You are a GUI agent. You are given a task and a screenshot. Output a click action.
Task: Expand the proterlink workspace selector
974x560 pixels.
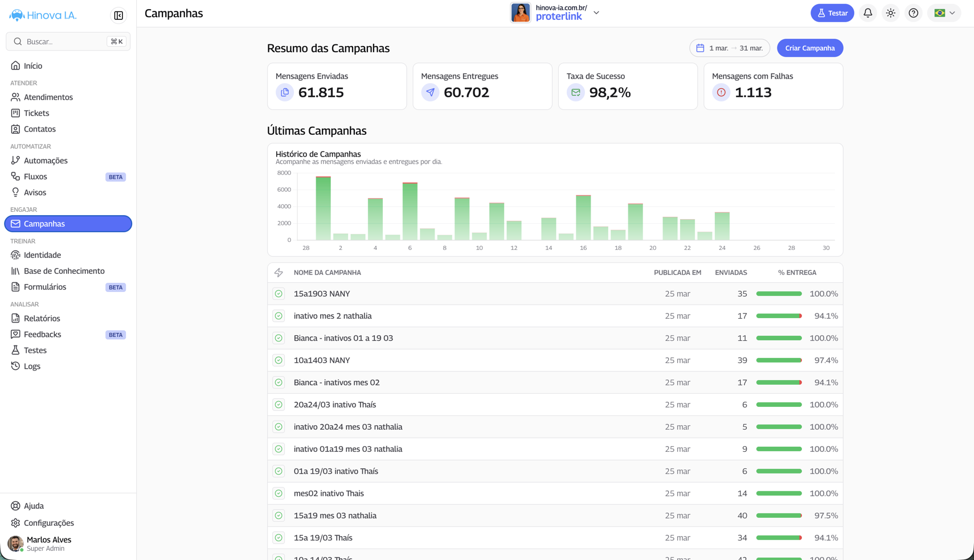click(596, 13)
